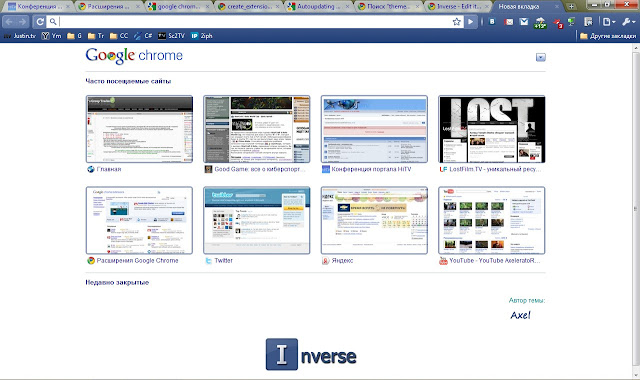Open the Justin.tv bookmark
Image resolution: width=640 pixels, height=380 pixels.
pyautogui.click(x=20, y=36)
